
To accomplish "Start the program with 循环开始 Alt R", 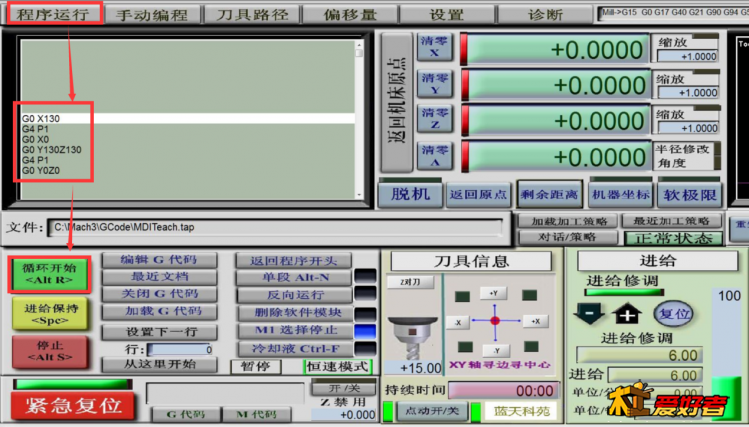I will pos(49,274).
